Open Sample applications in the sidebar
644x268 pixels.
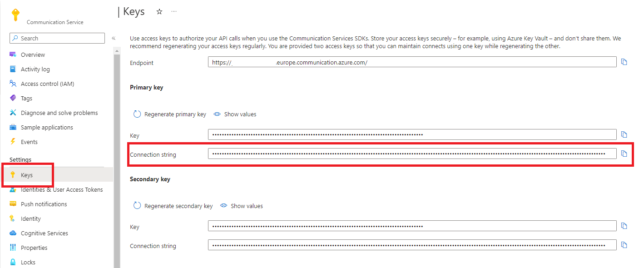(x=47, y=128)
